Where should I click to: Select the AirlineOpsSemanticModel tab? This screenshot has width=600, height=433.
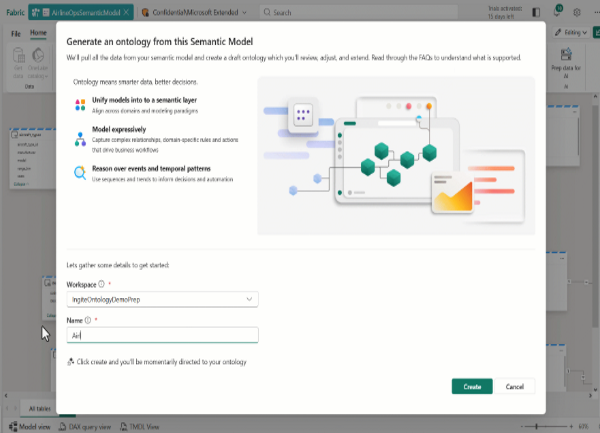[81, 13]
